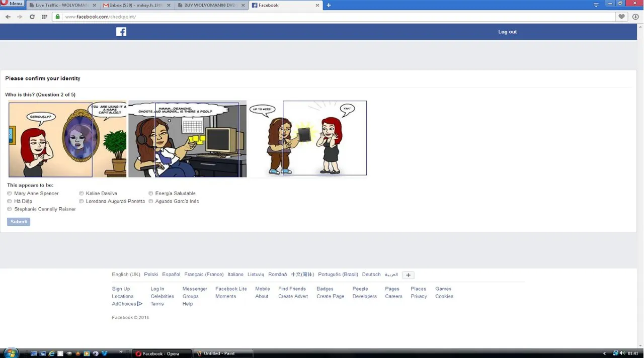
Task: Switch language to Português (Brasil)
Action: [338, 275]
